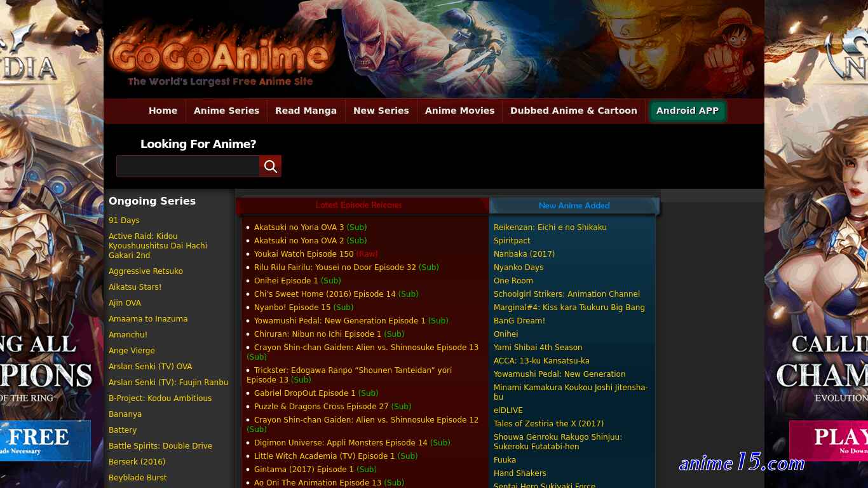Image resolution: width=868 pixels, height=488 pixels.
Task: Open Schoolgirl Strikers: Animation Channel link
Action: (567, 294)
